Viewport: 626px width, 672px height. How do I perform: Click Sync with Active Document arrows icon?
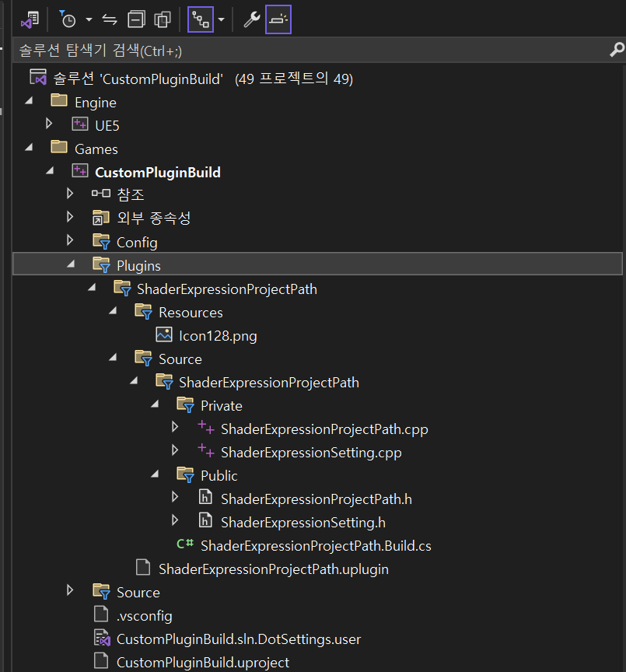click(x=110, y=19)
